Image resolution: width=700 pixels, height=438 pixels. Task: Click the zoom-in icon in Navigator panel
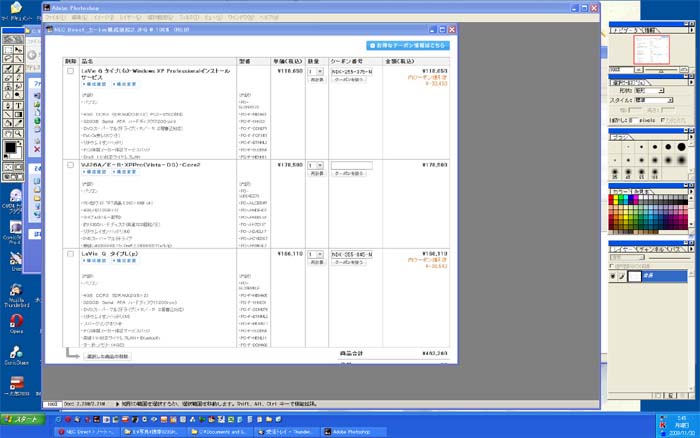coord(683,70)
